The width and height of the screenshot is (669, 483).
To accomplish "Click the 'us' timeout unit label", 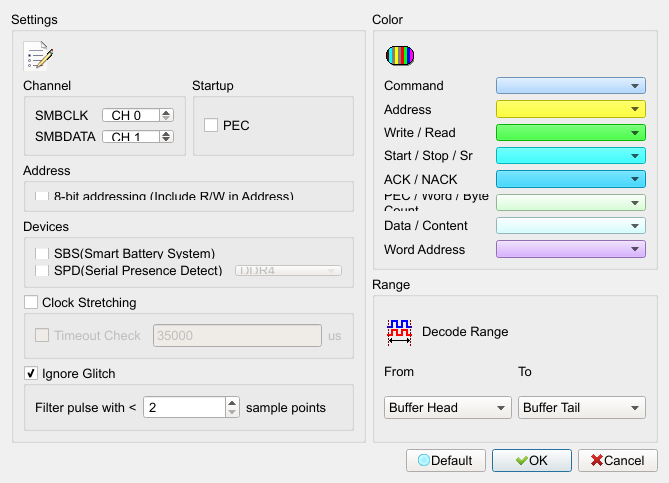I will [334, 336].
